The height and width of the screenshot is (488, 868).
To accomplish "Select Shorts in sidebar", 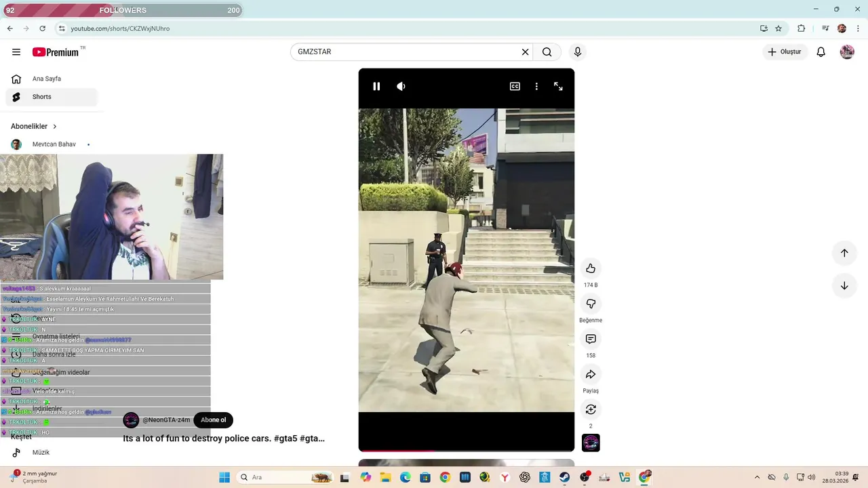I will coord(52,97).
